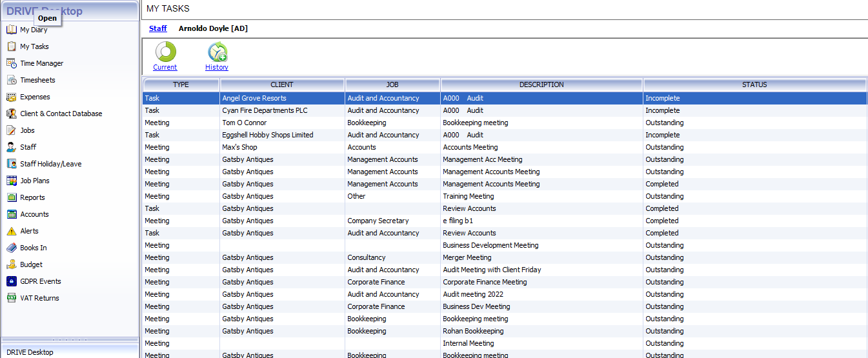The height and width of the screenshot is (358, 868).
Task: Click the Business Dev Meeting description
Action: pyautogui.click(x=476, y=306)
